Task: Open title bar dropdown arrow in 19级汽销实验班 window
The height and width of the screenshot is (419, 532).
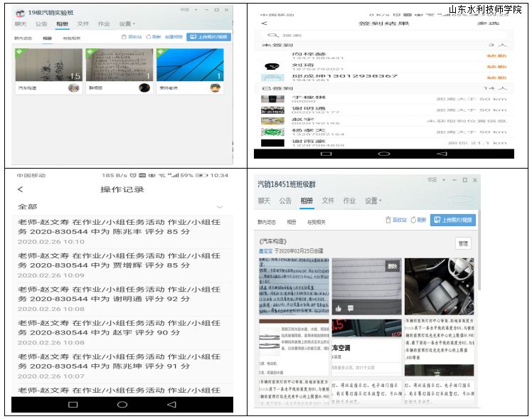Action: click(196, 10)
